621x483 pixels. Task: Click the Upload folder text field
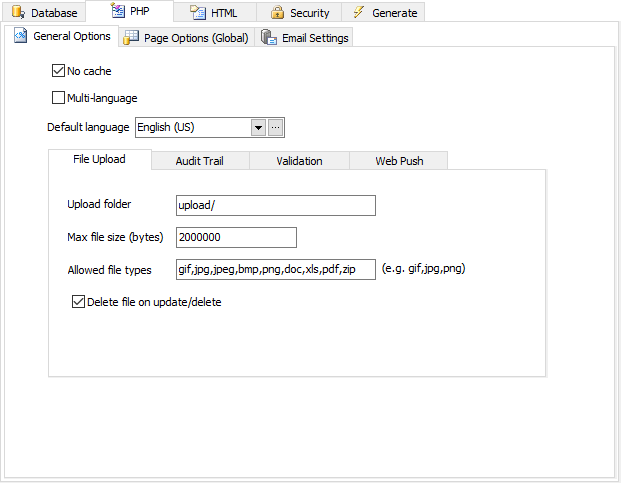(x=275, y=205)
